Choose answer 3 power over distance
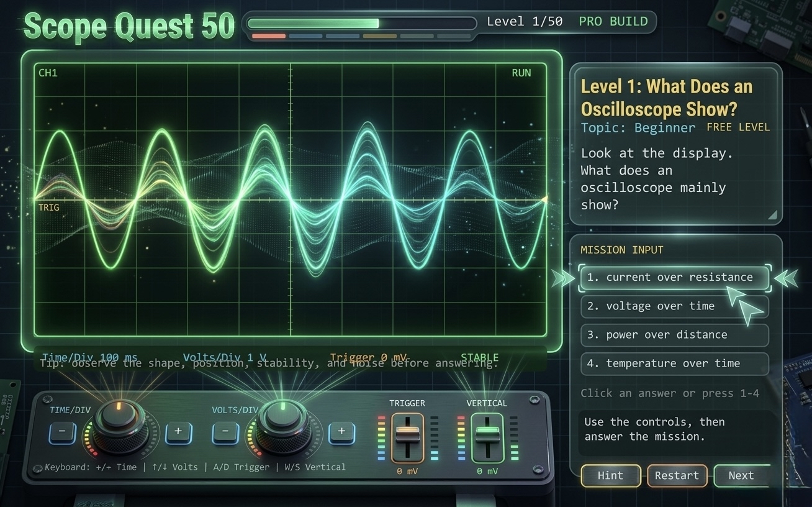This screenshot has height=507, width=812. click(x=675, y=335)
